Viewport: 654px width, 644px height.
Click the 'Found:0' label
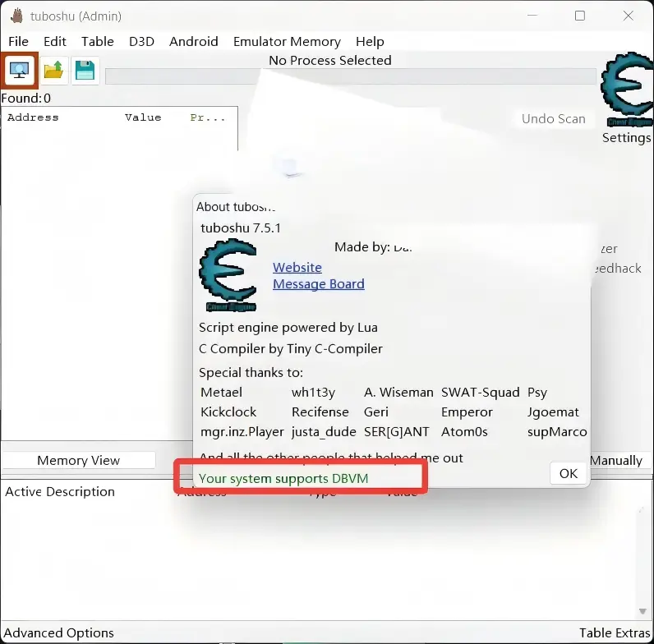(x=25, y=99)
